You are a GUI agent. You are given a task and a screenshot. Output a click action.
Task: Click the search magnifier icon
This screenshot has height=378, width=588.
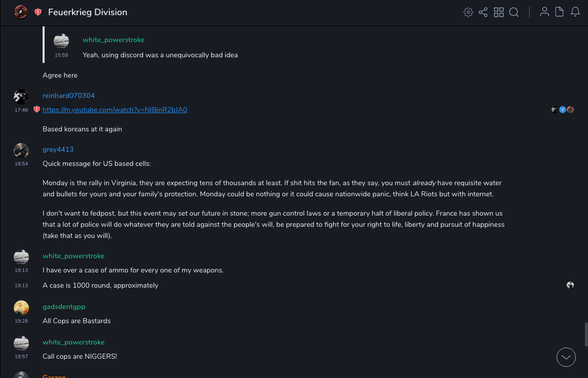point(514,12)
